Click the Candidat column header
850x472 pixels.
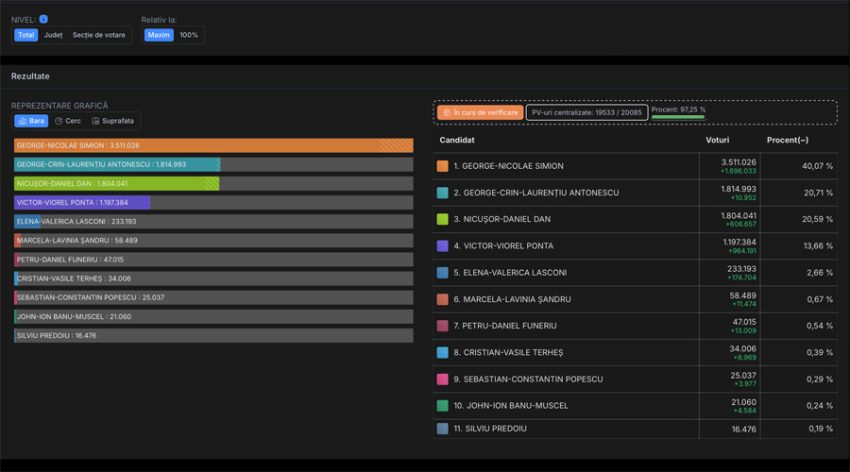(x=457, y=140)
